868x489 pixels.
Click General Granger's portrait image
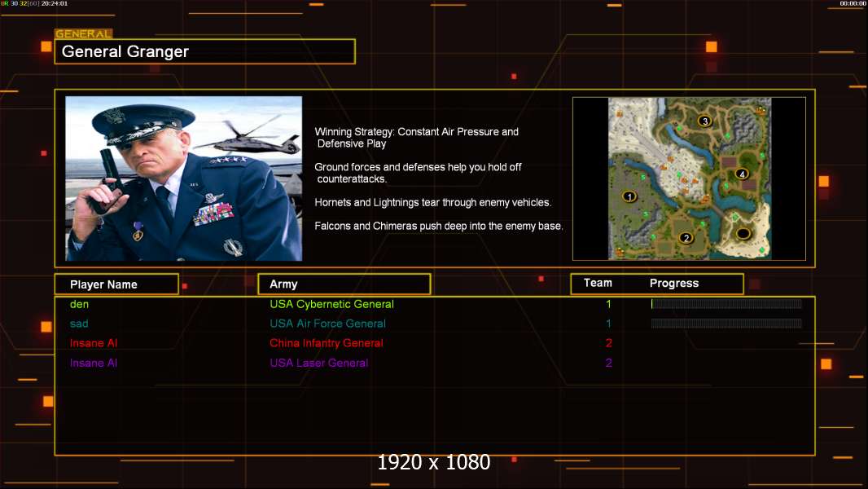coord(183,178)
